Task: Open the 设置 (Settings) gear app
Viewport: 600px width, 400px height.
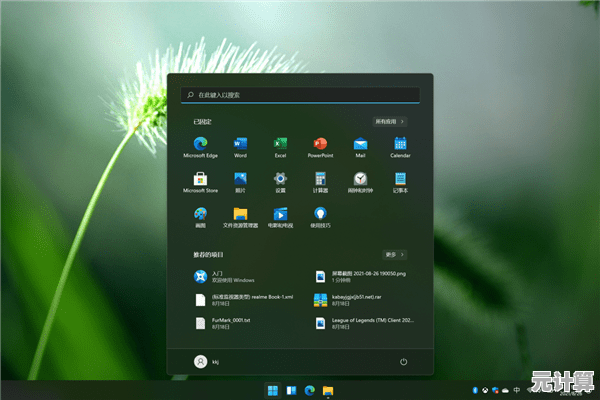Action: point(280,181)
